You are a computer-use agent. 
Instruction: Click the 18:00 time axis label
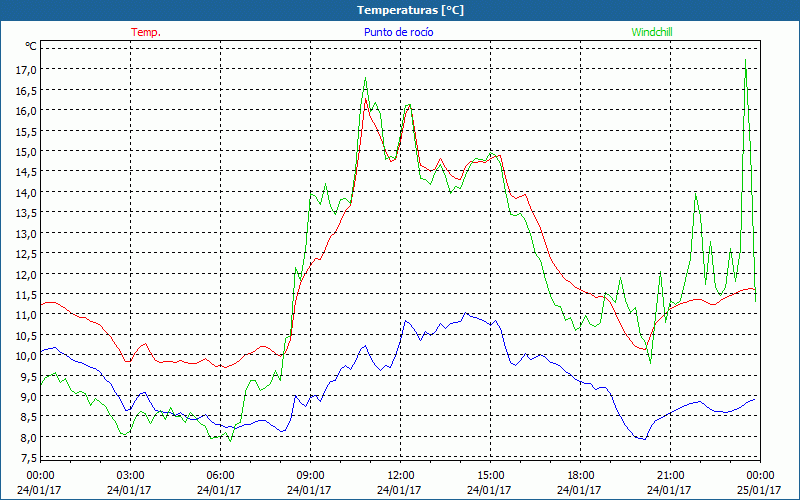tap(580, 475)
